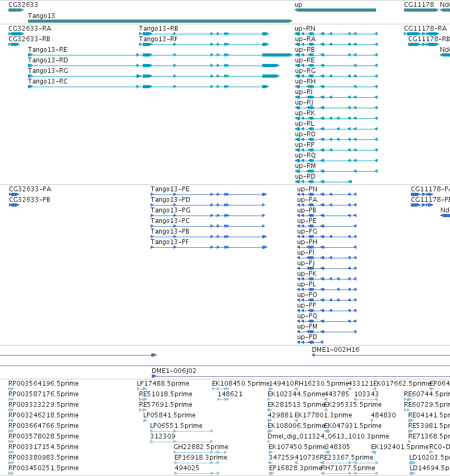Click protein label Tango13-PF
The height and width of the screenshot is (476, 450).
pos(170,242)
